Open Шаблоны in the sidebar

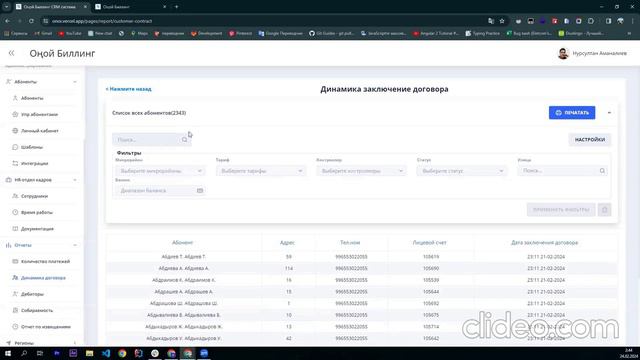(32, 147)
